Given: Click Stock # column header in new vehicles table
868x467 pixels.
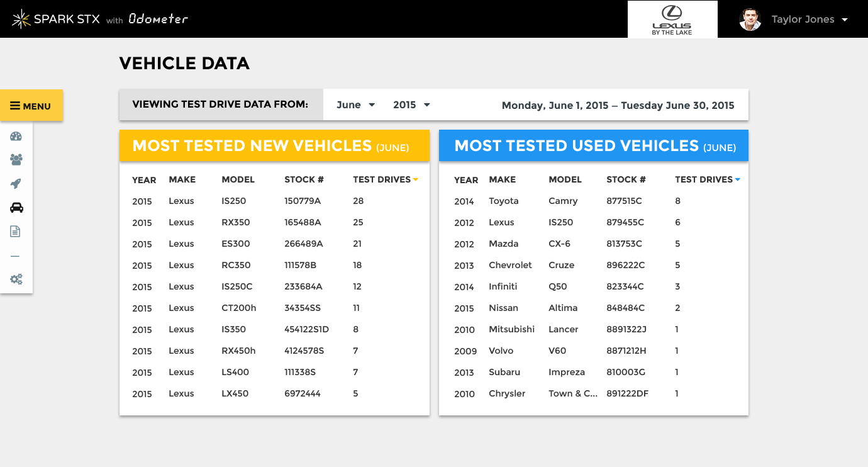Looking at the screenshot, I should (304, 179).
